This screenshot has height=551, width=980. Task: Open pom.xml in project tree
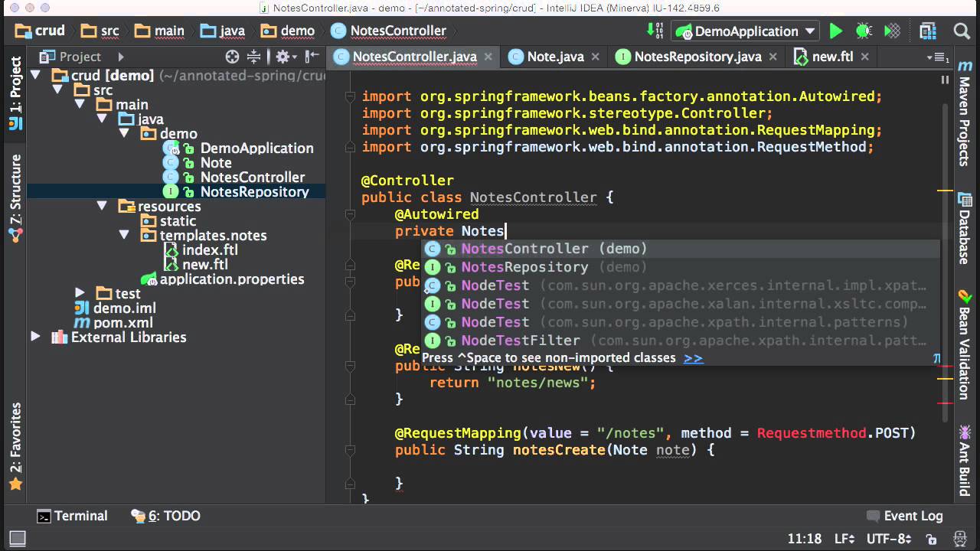coord(122,323)
